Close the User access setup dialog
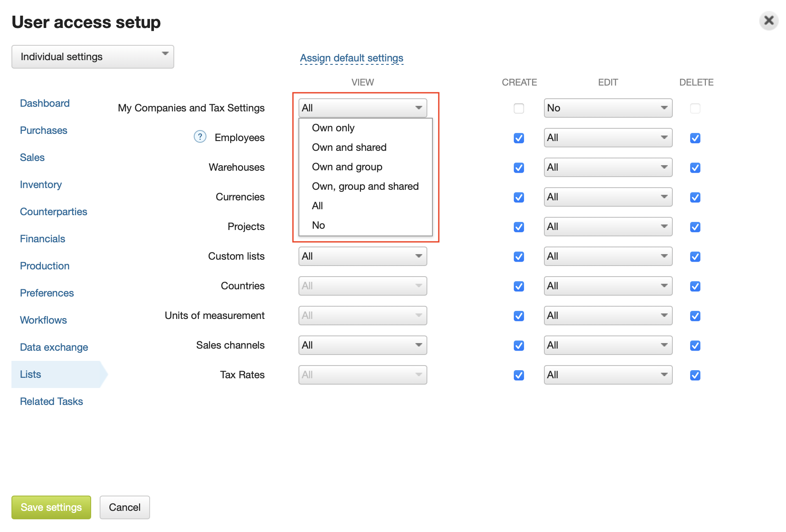 769,21
